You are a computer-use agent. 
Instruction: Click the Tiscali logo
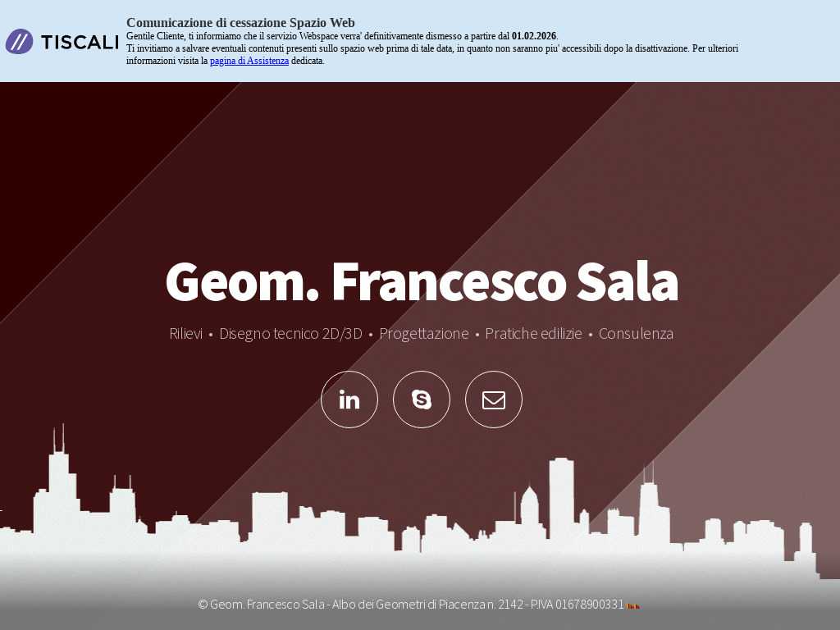point(62,42)
